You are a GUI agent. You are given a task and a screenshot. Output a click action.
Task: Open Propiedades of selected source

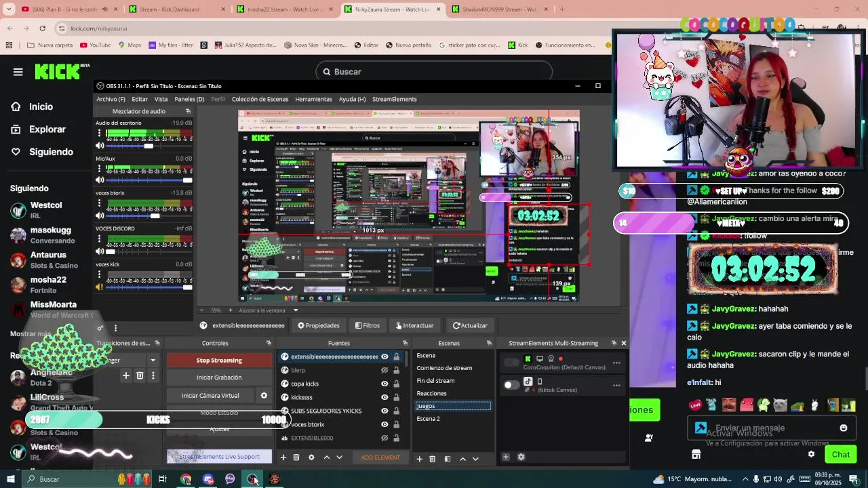point(318,325)
